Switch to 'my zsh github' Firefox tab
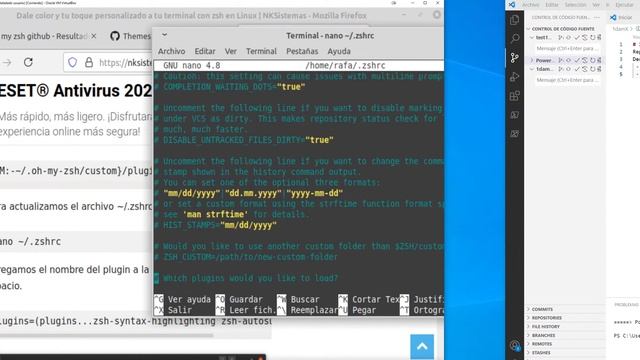Screen dimensions: 640x360 click(x=44, y=36)
